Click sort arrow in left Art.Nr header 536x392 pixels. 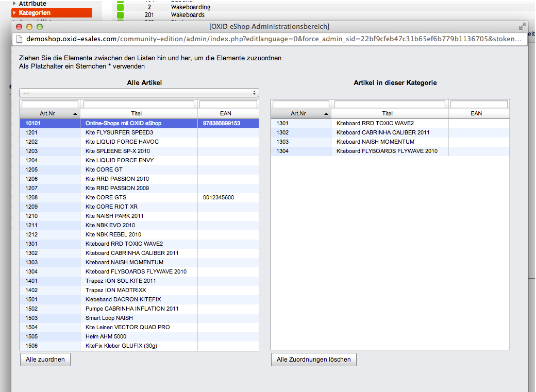click(x=75, y=113)
